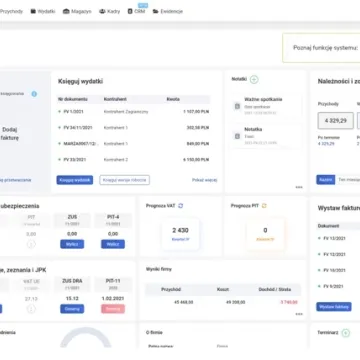This screenshot has width=360, height=360.
Task: Click the Przychody value box 4 329,29
Action: [336, 121]
